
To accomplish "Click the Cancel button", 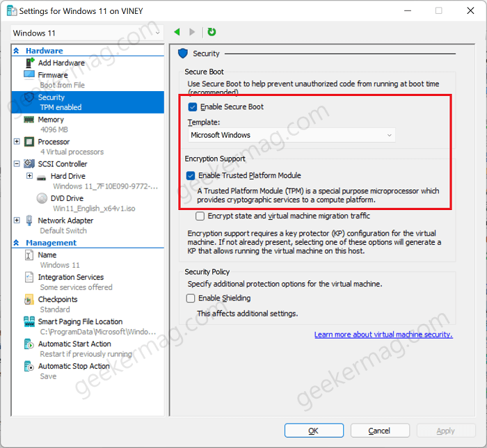I will tap(380, 431).
